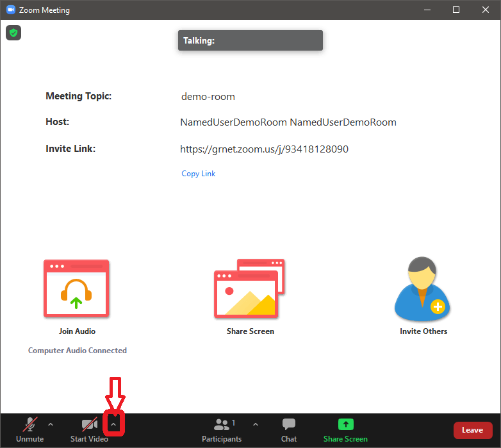Click the Host: label
This screenshot has width=501, height=448.
coord(57,122)
